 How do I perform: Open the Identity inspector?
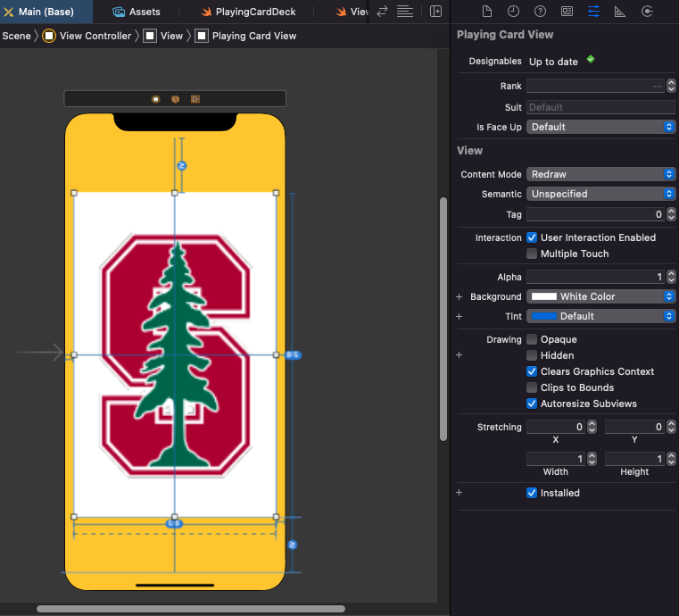pos(567,12)
